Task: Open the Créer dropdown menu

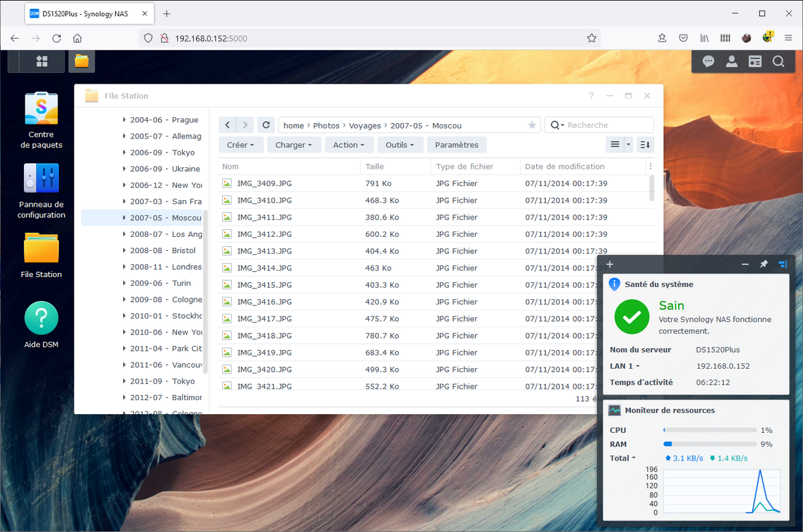Action: coord(240,145)
